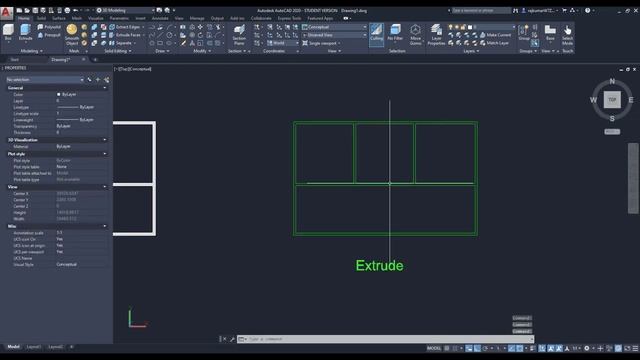The image size is (640, 360).
Task: Open the World UCS dropdown
Action: click(x=283, y=43)
